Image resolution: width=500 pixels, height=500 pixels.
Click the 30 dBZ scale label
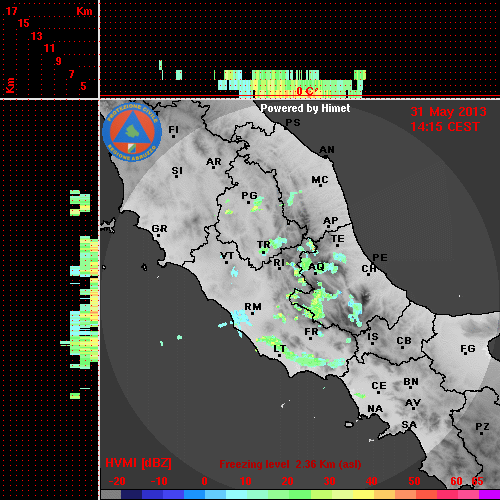coord(329,481)
